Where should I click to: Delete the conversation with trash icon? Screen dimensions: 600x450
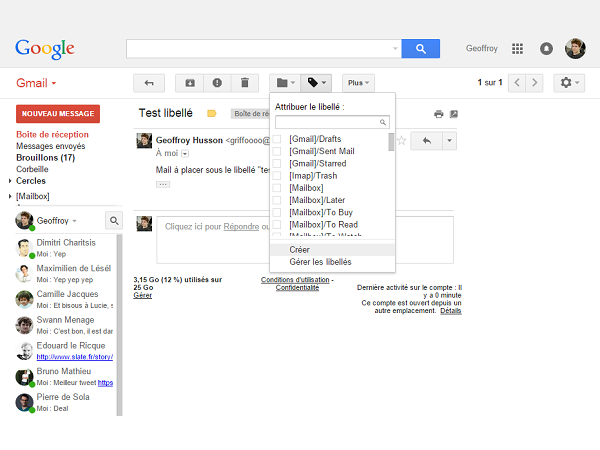coord(245,83)
